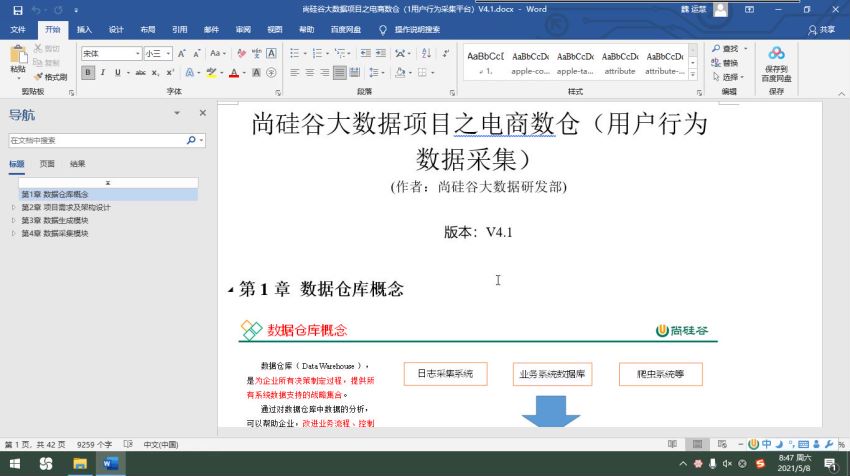Increase paragraph indent
The height and width of the screenshot is (476, 850).
coord(381,53)
